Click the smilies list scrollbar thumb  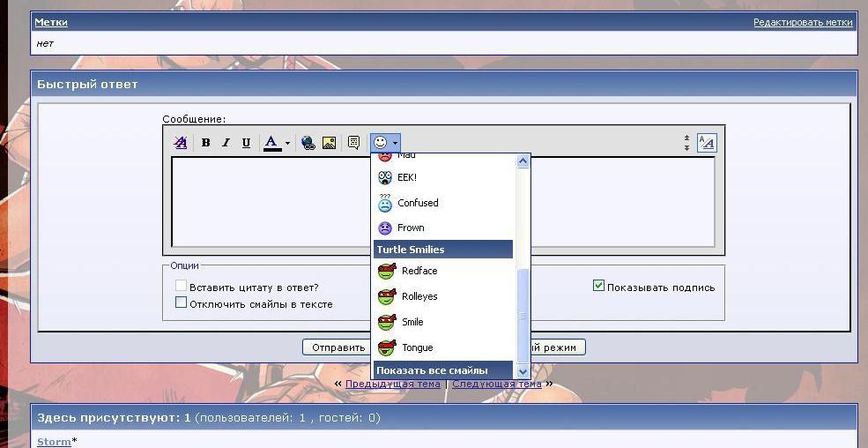(x=523, y=316)
